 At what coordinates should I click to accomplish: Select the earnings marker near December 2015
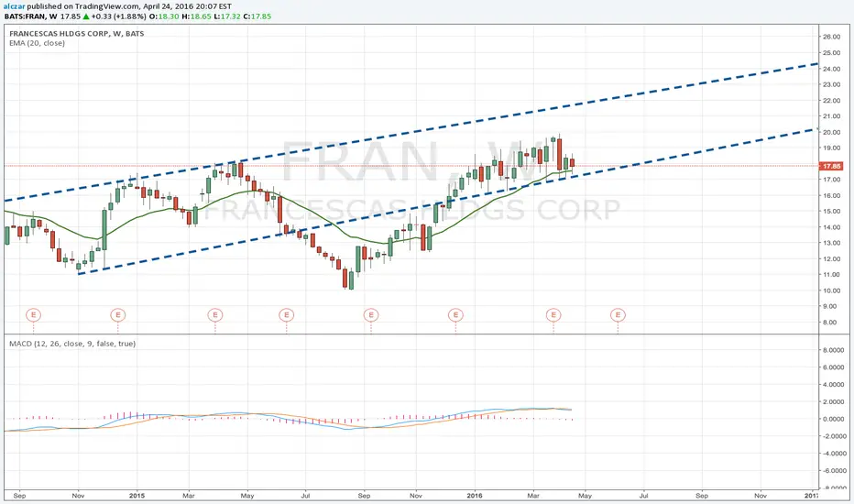click(455, 315)
